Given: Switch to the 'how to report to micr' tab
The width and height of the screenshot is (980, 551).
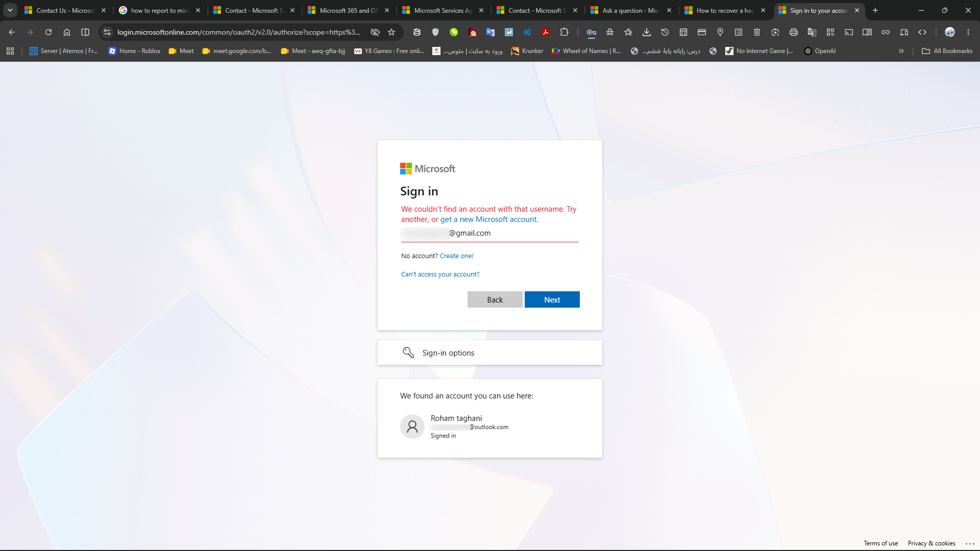Looking at the screenshot, I should 159,10.
